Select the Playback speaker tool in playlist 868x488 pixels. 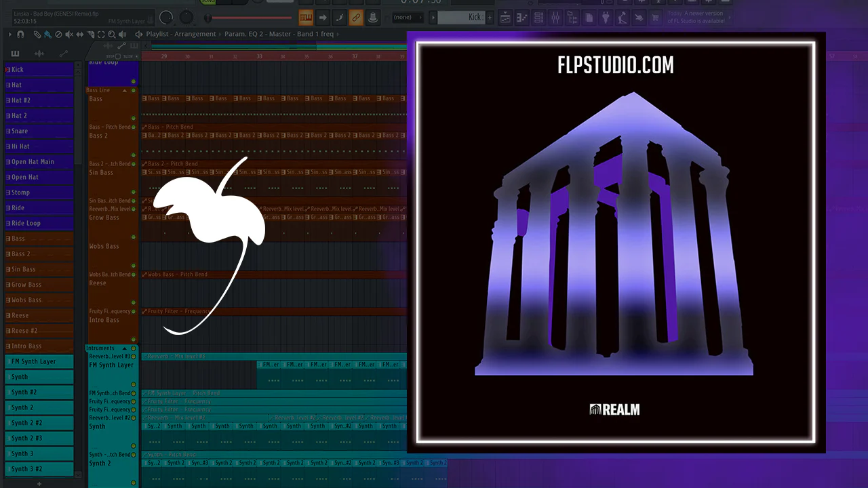121,34
